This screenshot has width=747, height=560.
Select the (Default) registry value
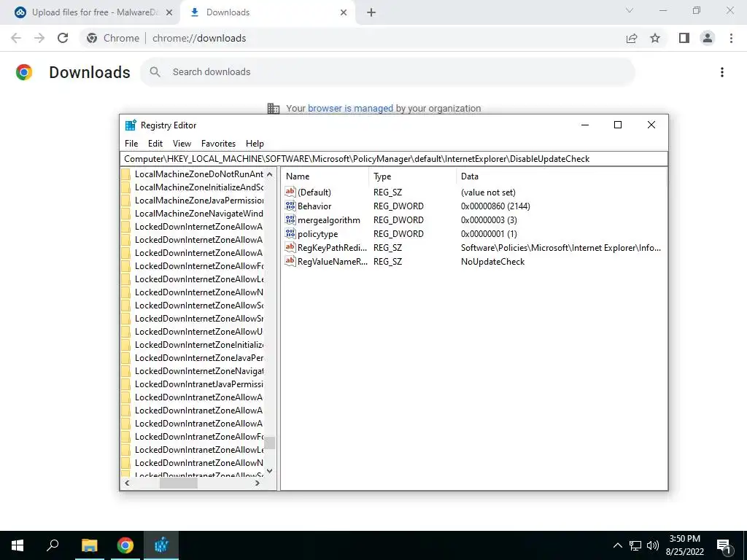click(314, 192)
